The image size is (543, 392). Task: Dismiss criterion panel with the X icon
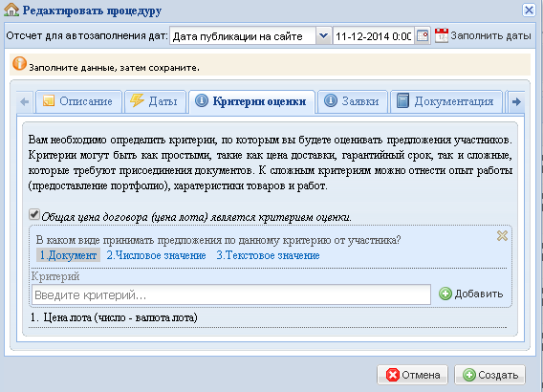click(502, 236)
